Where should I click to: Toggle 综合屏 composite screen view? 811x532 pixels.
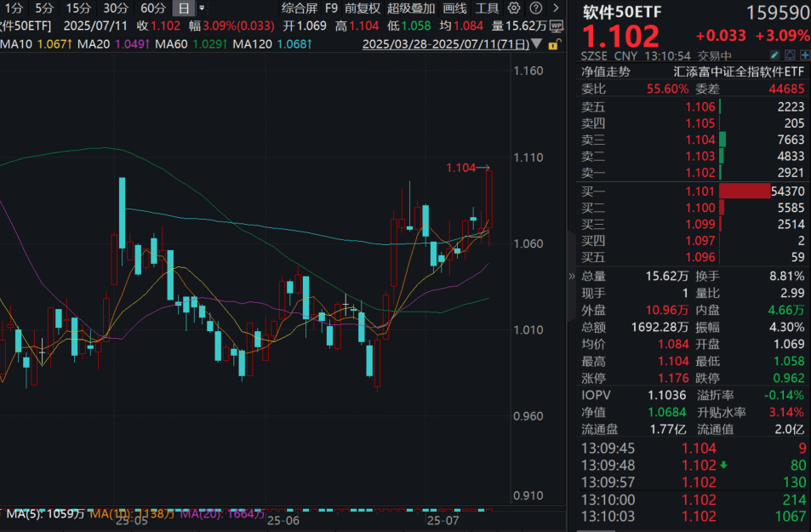[x=299, y=9]
